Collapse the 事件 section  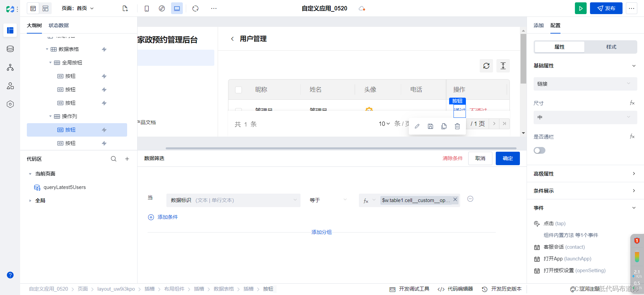click(x=634, y=208)
